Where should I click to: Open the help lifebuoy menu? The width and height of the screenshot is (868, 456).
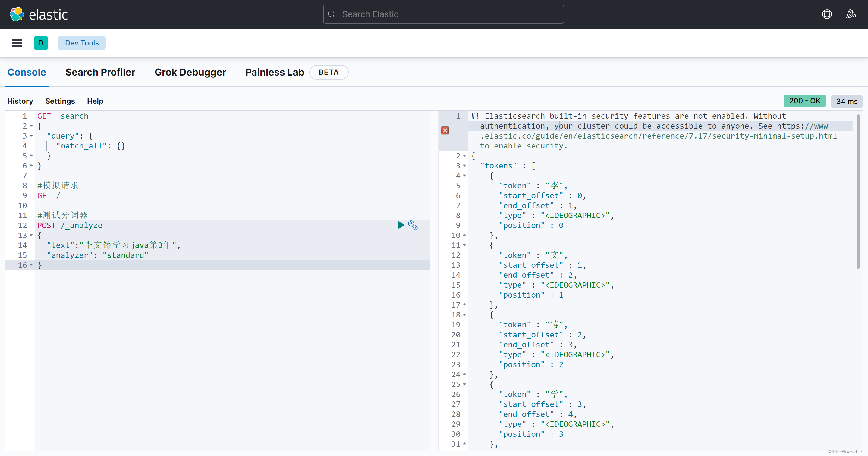(x=827, y=14)
